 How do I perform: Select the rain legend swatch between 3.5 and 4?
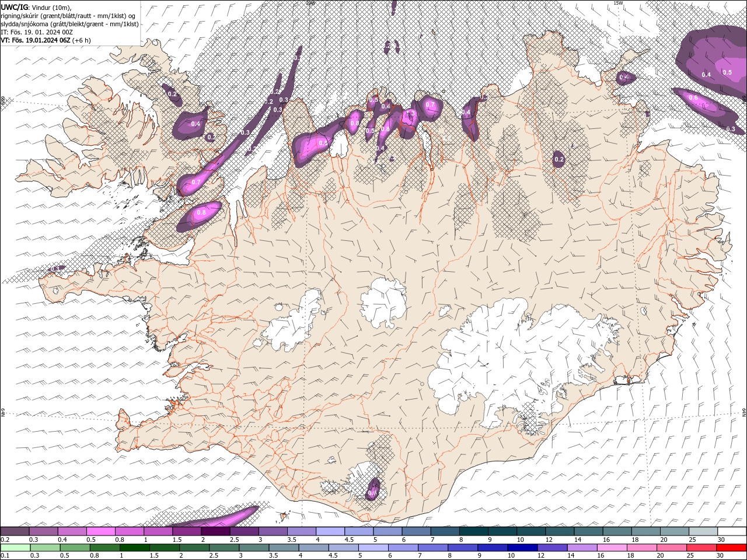(x=284, y=548)
